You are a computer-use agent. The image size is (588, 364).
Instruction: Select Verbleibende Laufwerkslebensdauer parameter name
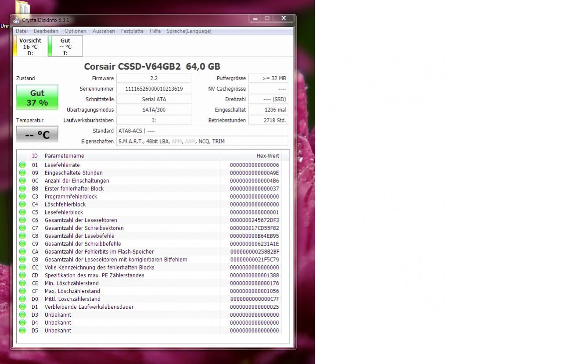pos(89,307)
